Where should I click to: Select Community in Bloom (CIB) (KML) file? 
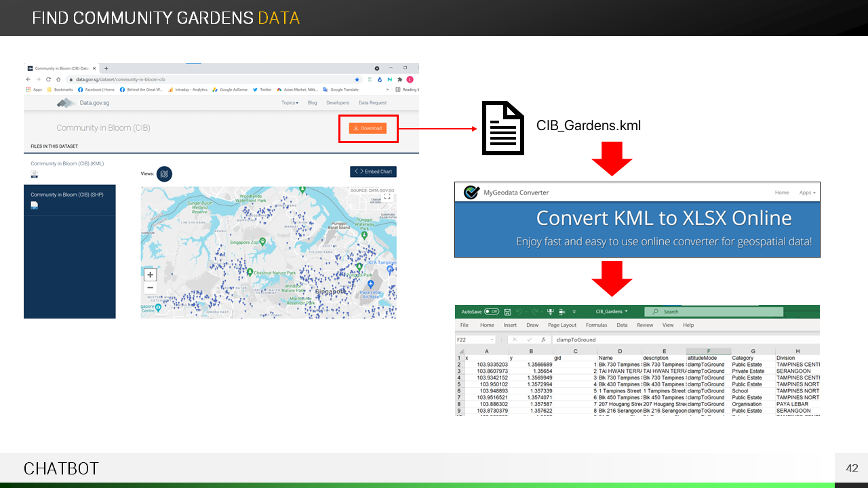coord(67,164)
